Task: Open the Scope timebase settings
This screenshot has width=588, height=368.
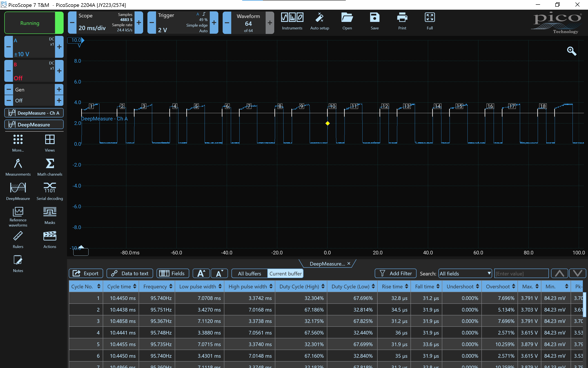Action: 106,23
